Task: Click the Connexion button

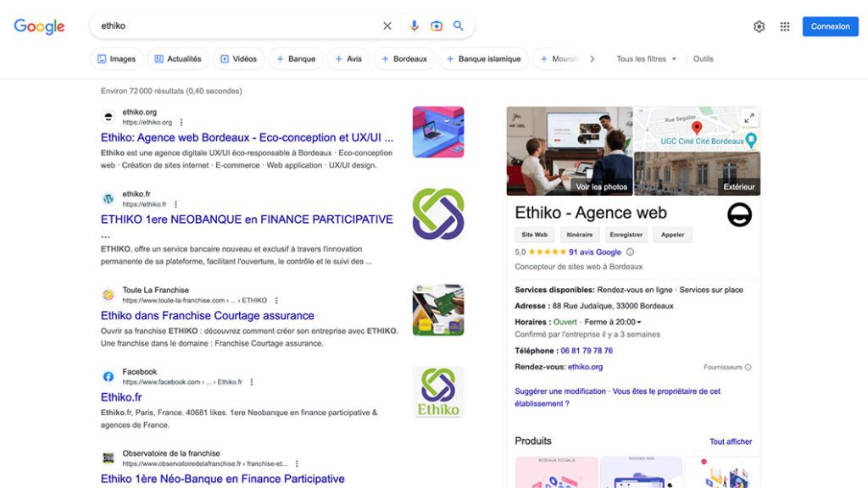Action: click(x=830, y=26)
